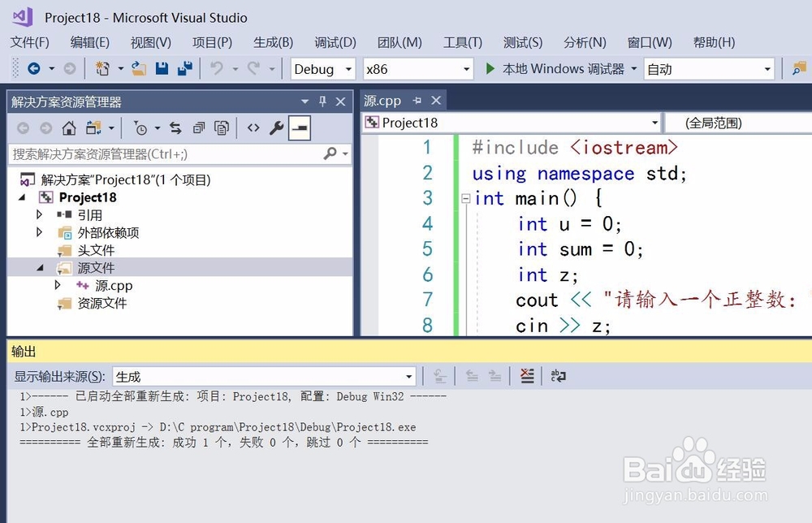The height and width of the screenshot is (523, 812).
Task: Select the 源.cpp editor tab
Action: 382,101
